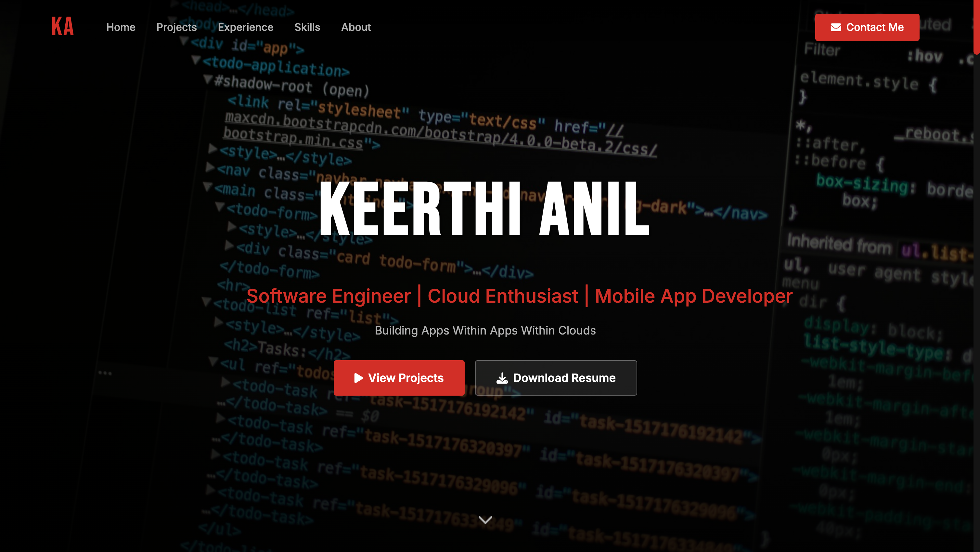Click the download icon beside Download Resume

[x=502, y=378]
